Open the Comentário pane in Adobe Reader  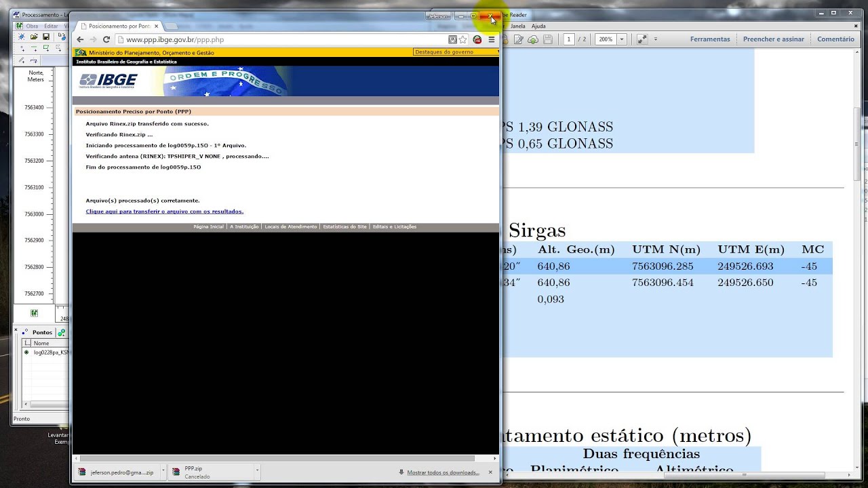(x=835, y=39)
